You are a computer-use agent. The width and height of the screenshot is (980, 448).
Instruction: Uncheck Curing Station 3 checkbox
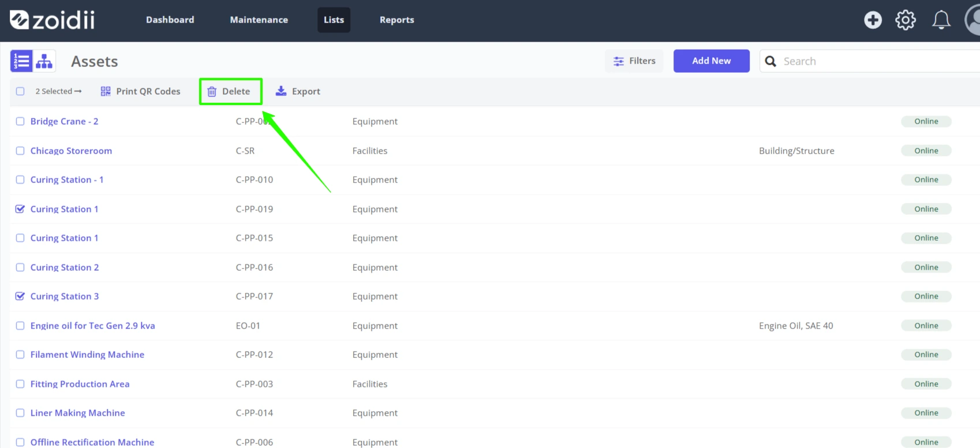point(20,296)
